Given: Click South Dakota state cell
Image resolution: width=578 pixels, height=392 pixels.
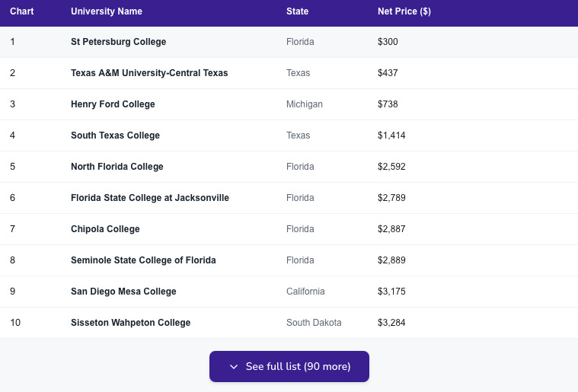Looking at the screenshot, I should click(314, 323).
